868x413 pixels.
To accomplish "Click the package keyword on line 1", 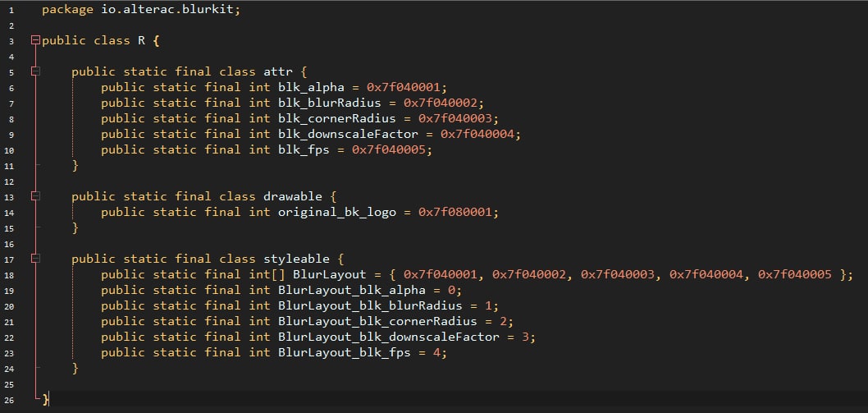I will (x=67, y=10).
